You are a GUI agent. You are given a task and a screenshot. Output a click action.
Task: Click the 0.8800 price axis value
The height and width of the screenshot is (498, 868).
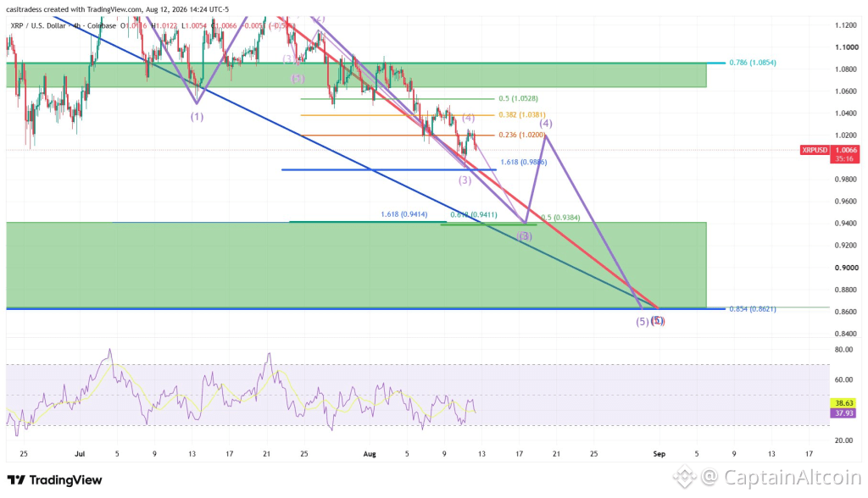[x=847, y=290]
